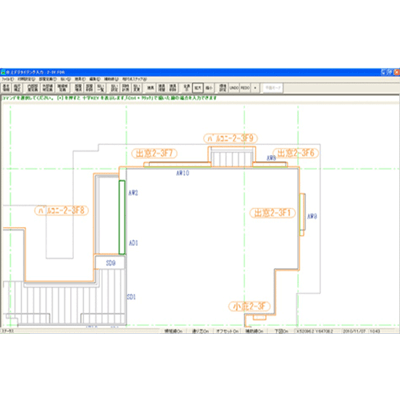The width and height of the screenshot is (400, 400).
Task: Open the small dropdown arrow next to REDO
Action: (255, 88)
